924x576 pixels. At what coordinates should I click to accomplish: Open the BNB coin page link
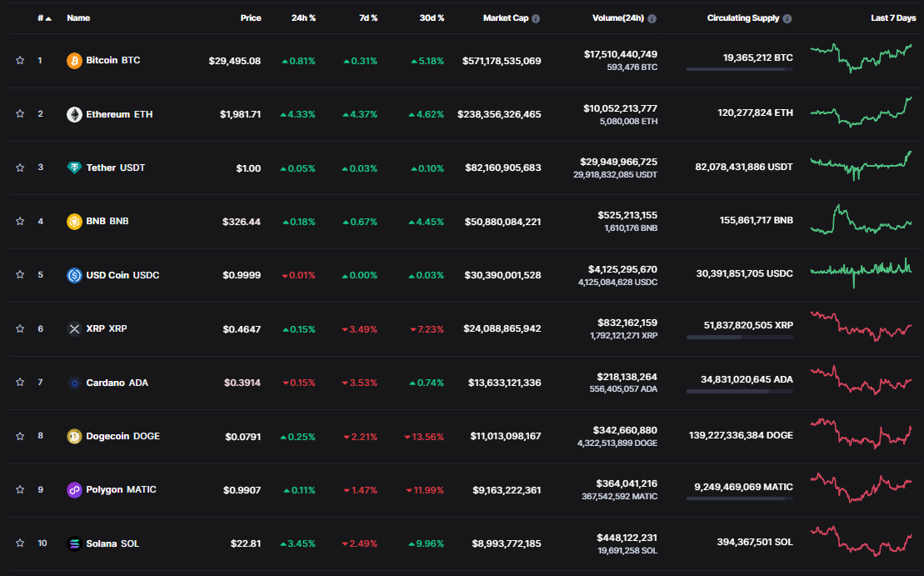tap(107, 221)
